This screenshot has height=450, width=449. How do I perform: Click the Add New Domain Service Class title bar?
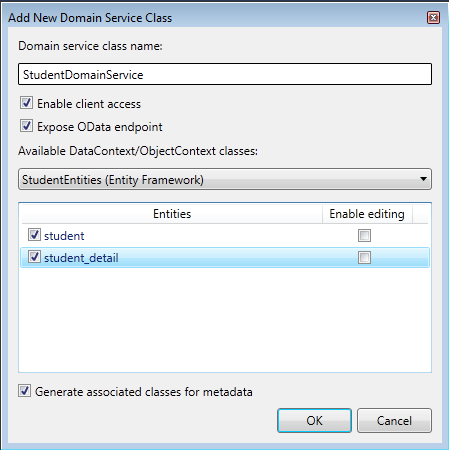(217, 17)
